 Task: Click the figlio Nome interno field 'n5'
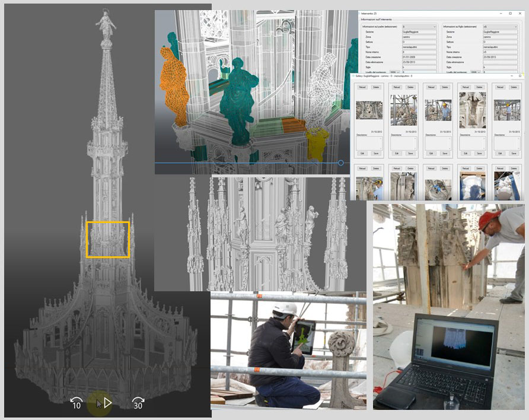[500, 52]
